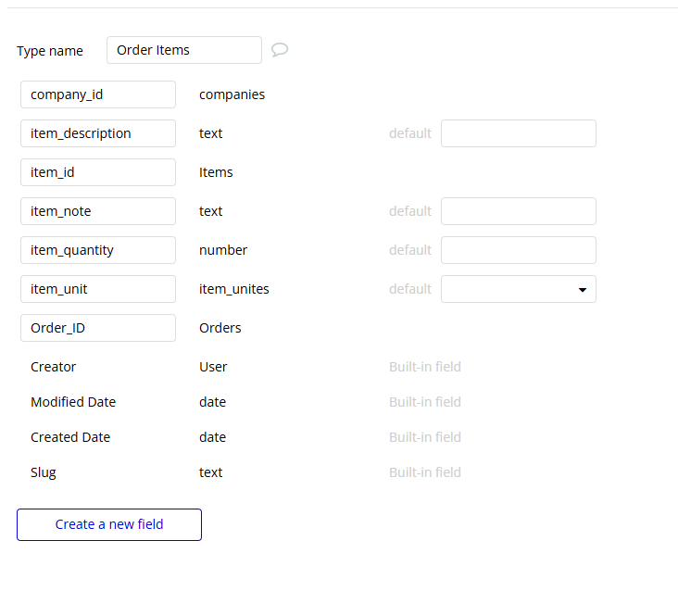This screenshot has width=678, height=616.
Task: Select the Orders type label for Order_ID
Action: click(220, 328)
